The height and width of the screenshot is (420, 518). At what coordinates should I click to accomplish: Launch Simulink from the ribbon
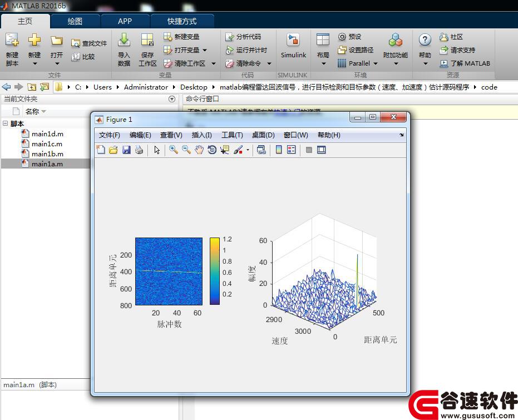click(x=293, y=46)
